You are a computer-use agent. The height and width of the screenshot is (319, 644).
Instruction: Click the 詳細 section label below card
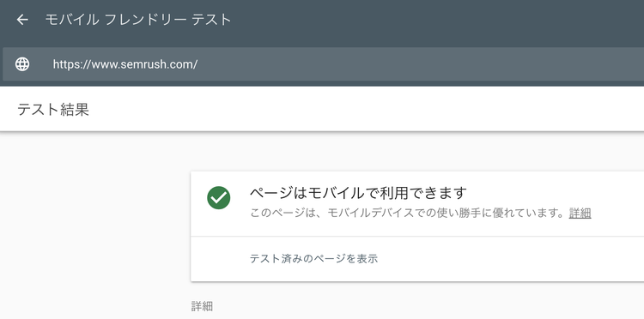(202, 306)
